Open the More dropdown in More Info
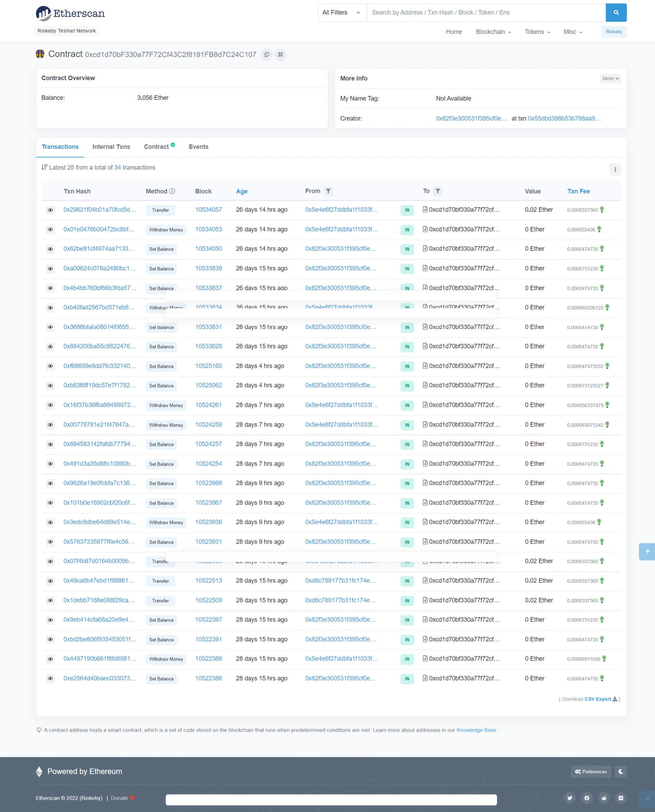 [610, 78]
